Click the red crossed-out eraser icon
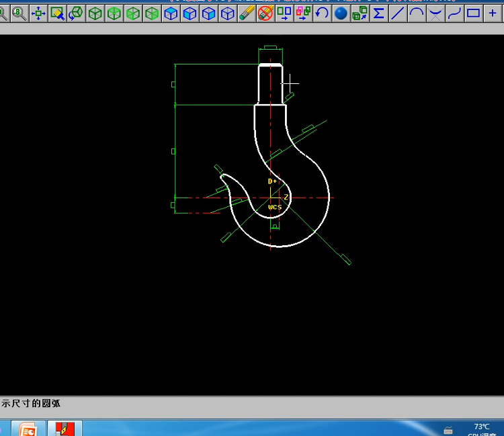This screenshot has height=436, width=504. pyautogui.click(x=265, y=13)
